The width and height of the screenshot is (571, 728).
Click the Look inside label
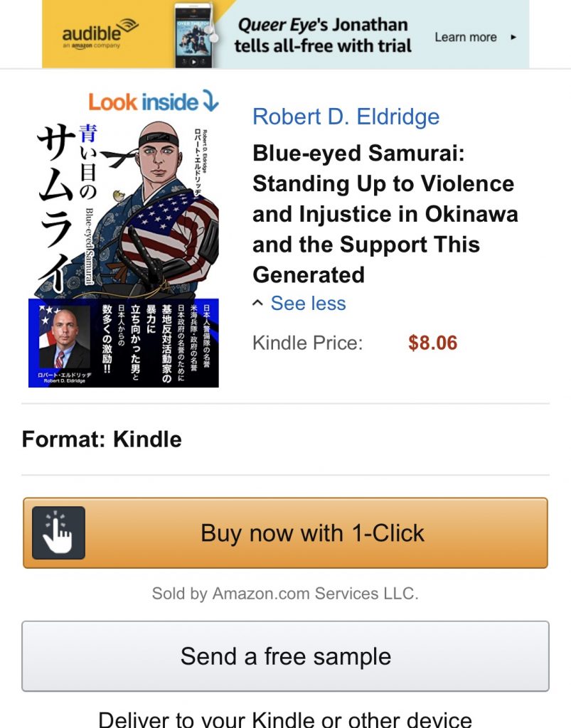click(x=143, y=102)
